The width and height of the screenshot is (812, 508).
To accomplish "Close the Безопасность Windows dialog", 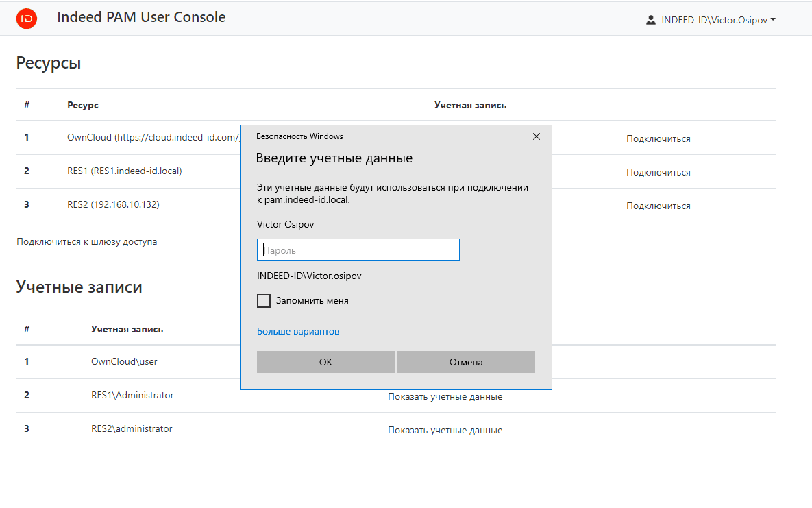I will [537, 136].
